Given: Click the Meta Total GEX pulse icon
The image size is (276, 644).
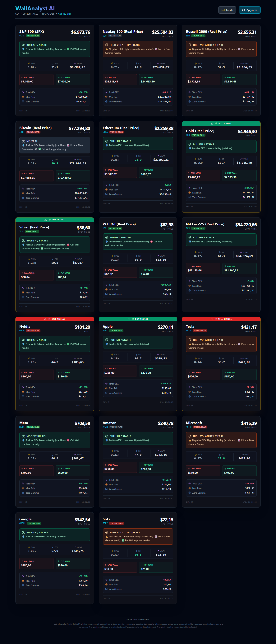Looking at the screenshot, I should 23,483.
